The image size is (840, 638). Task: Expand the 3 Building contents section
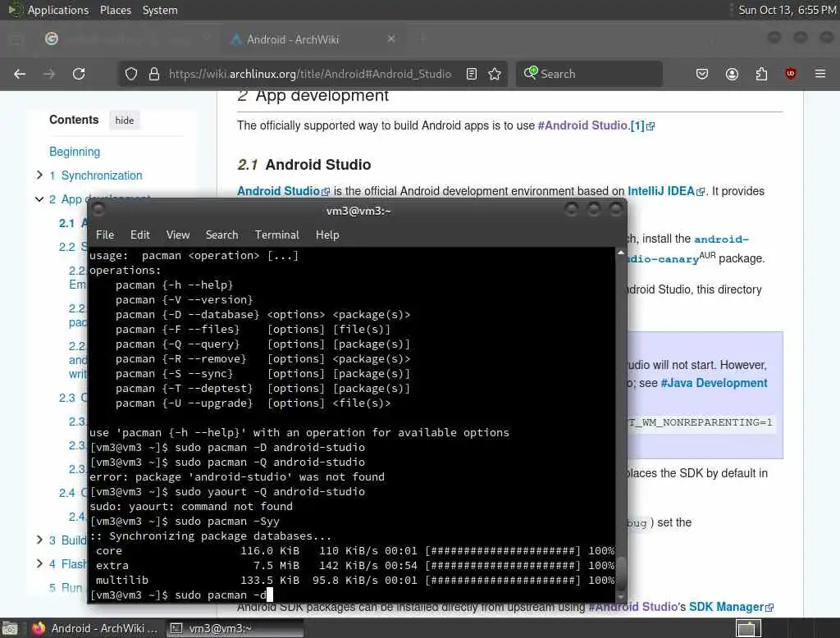(x=39, y=540)
